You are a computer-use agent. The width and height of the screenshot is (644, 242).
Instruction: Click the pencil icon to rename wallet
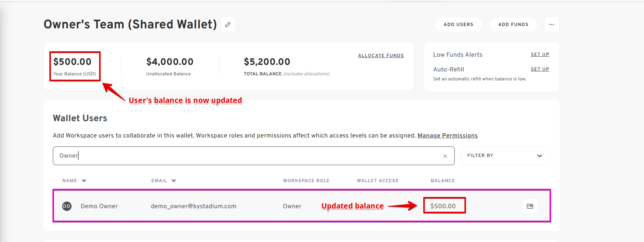[228, 24]
